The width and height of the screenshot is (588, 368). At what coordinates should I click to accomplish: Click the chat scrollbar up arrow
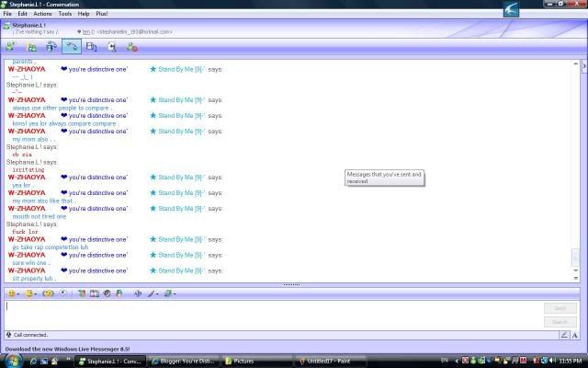pos(575,63)
